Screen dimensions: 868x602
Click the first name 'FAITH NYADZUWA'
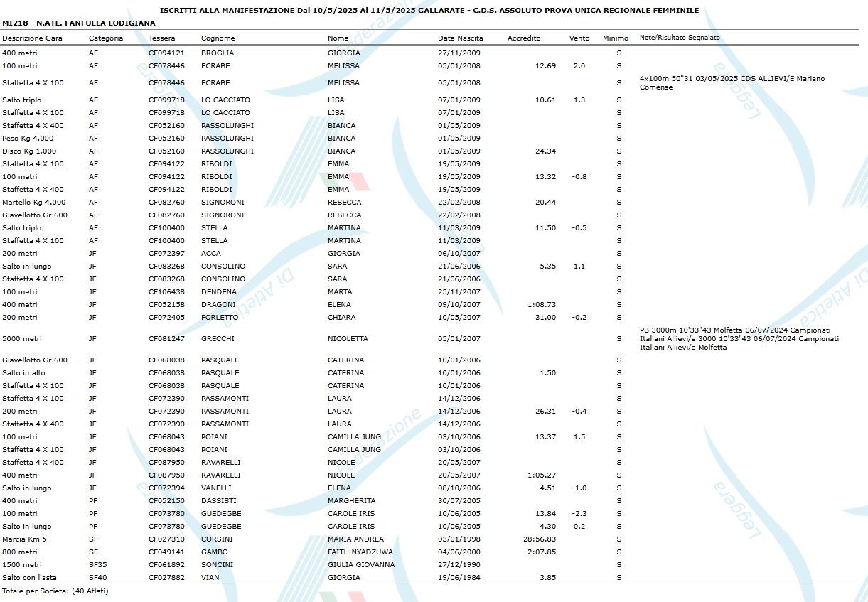coord(360,552)
